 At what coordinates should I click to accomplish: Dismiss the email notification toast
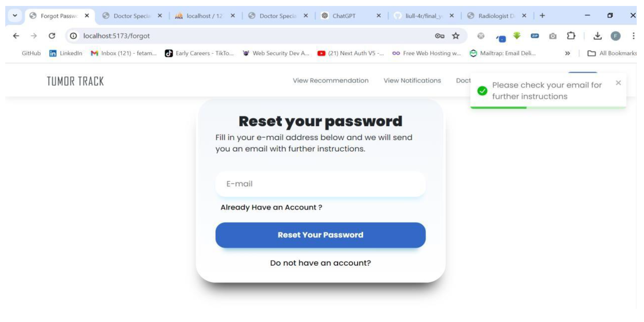tap(618, 83)
